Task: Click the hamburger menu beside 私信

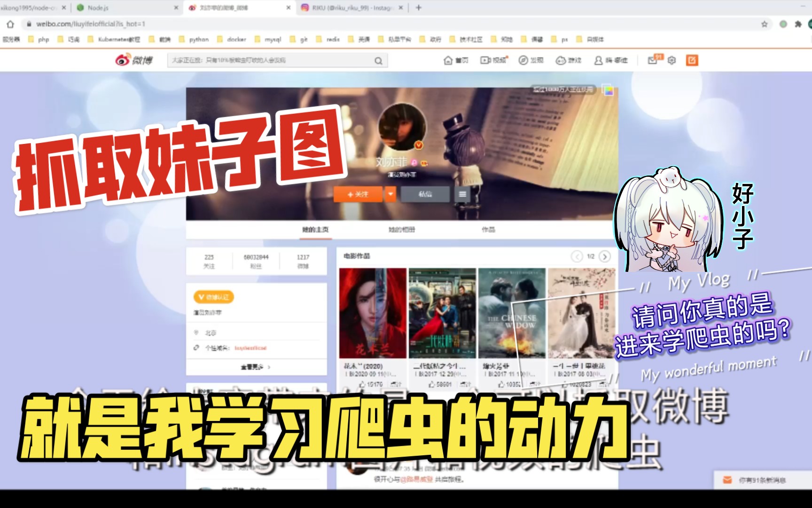Action: [462, 194]
